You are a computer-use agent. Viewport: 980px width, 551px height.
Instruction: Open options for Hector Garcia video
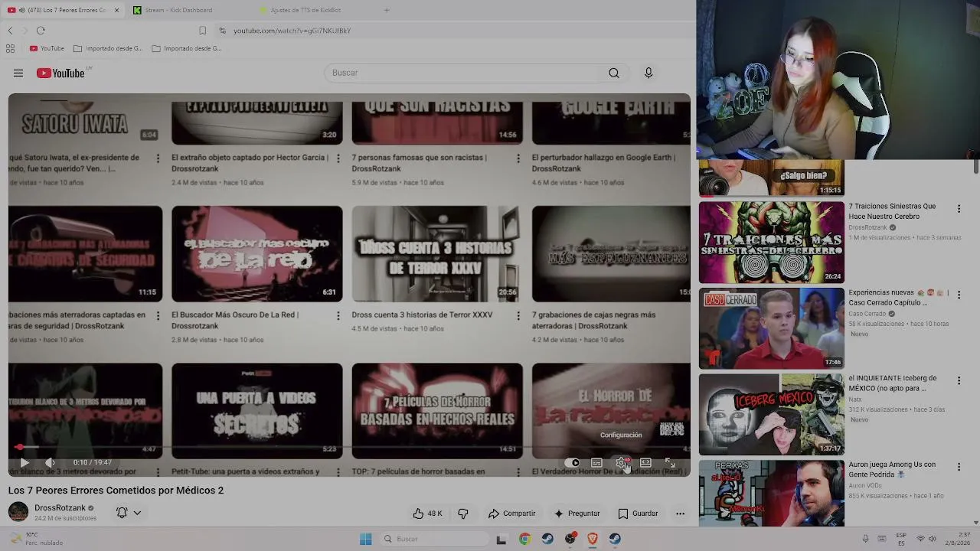[x=338, y=158]
